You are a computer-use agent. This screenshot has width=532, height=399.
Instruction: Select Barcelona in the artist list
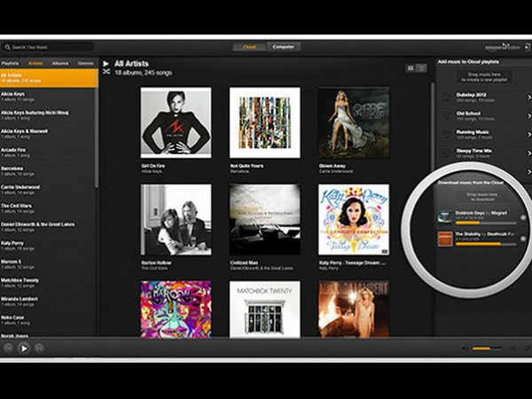[49, 171]
